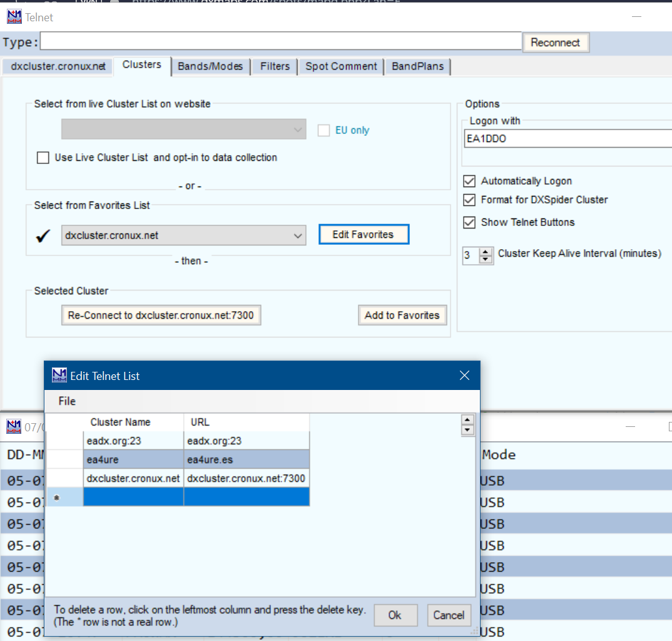Click the Mode column header in spots window

[499, 454]
